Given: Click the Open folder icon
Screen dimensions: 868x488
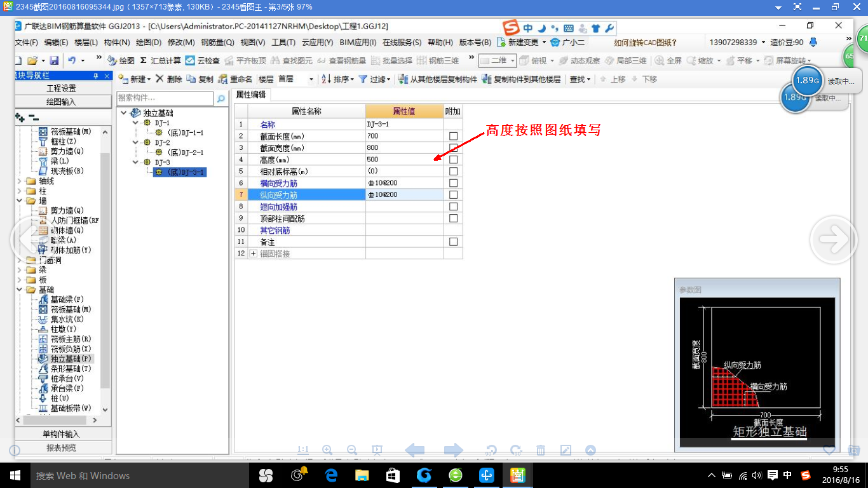Looking at the screenshot, I should coord(32,60).
